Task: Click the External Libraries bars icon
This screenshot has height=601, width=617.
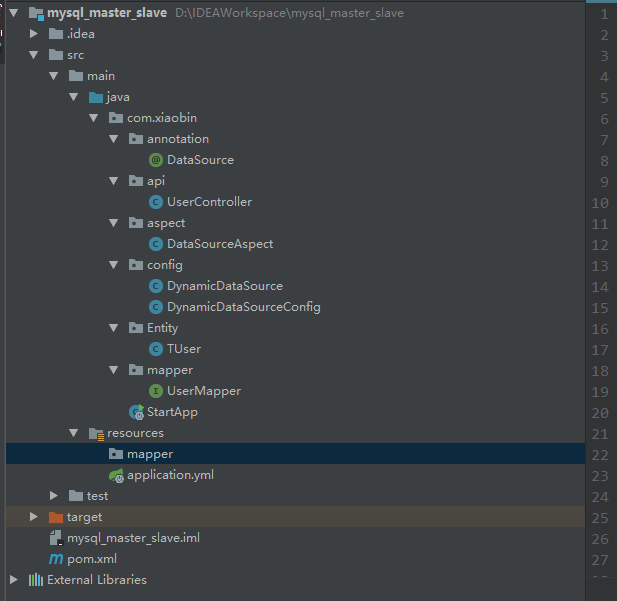Action: [x=36, y=580]
